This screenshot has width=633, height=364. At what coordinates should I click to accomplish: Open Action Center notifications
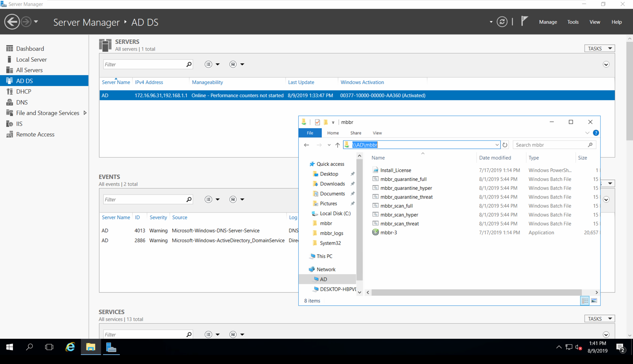pyautogui.click(x=621, y=348)
